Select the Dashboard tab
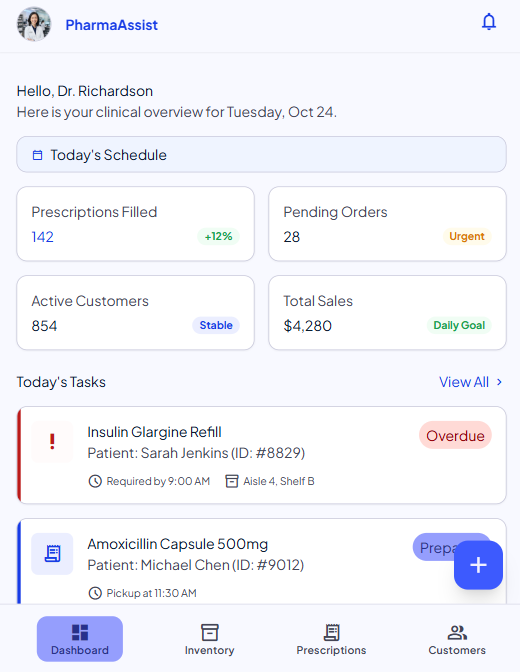520x672 pixels. tap(80, 639)
